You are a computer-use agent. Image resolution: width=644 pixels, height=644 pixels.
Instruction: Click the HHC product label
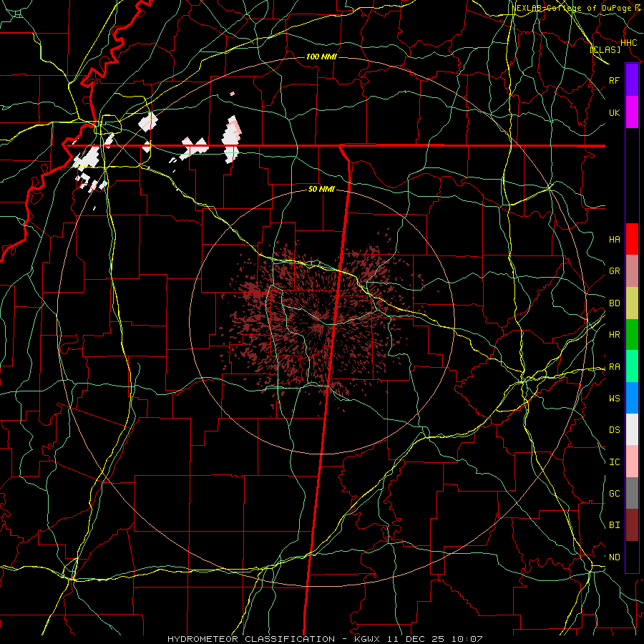coord(628,42)
